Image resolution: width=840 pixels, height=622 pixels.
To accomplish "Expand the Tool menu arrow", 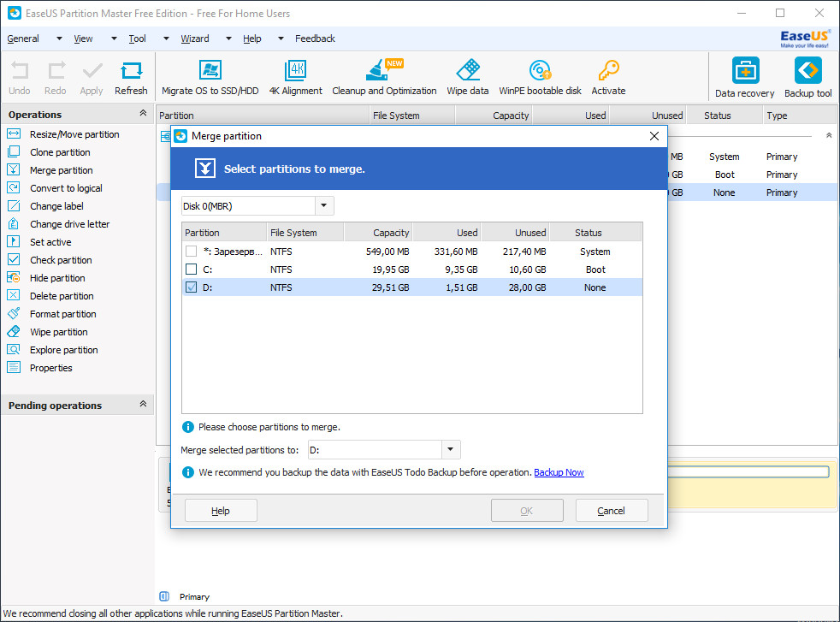I will (166, 39).
